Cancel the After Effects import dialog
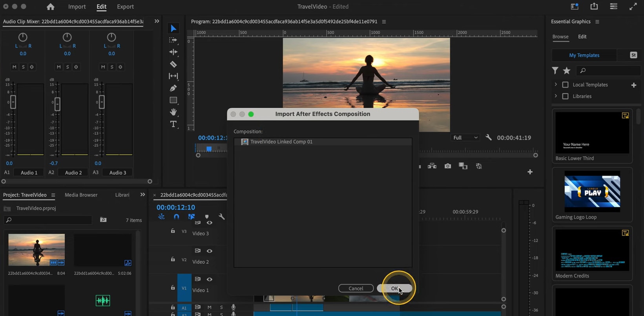644x316 pixels. coord(356,289)
